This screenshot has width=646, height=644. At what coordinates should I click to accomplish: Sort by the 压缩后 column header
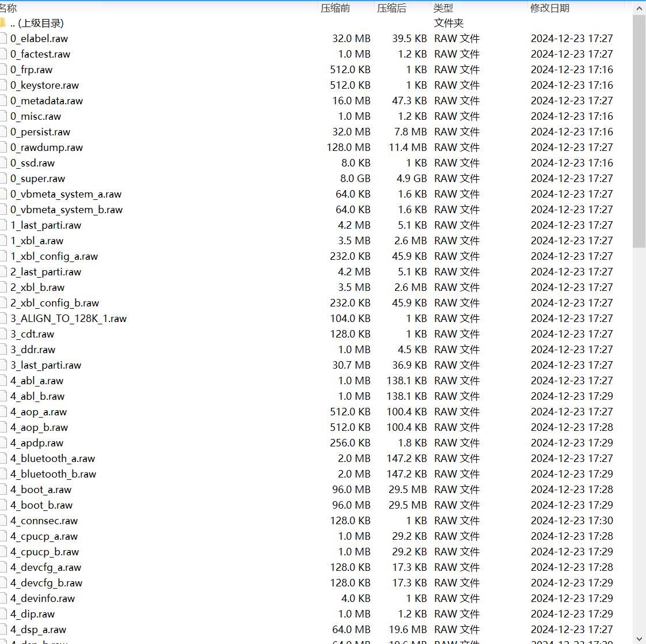click(392, 8)
